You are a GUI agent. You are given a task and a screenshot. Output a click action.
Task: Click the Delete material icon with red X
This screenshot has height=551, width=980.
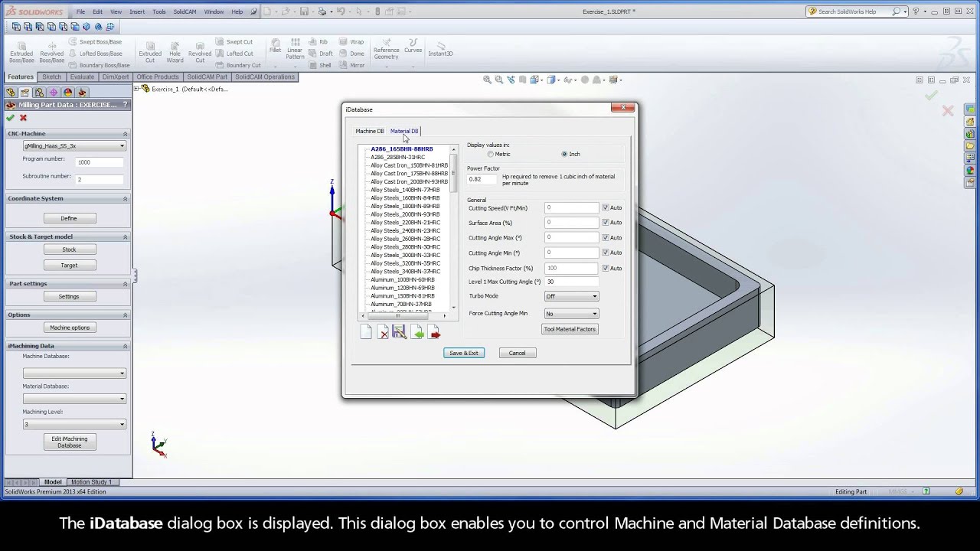click(383, 331)
